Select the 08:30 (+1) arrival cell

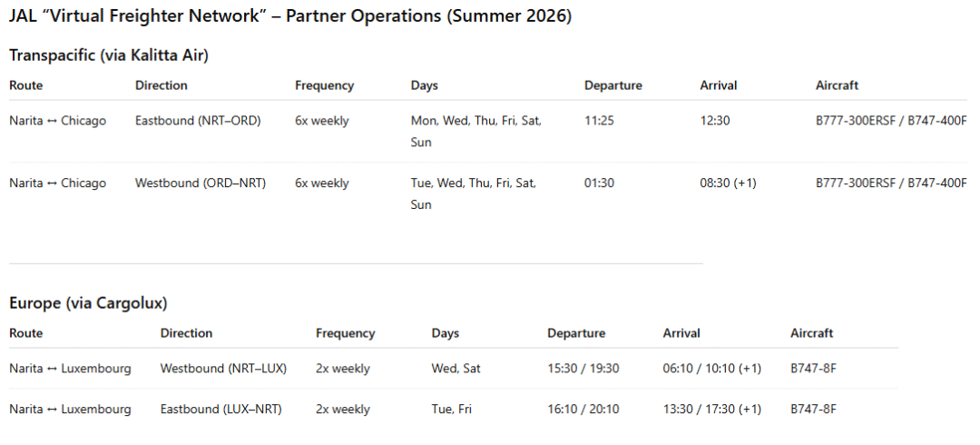pyautogui.click(x=728, y=183)
